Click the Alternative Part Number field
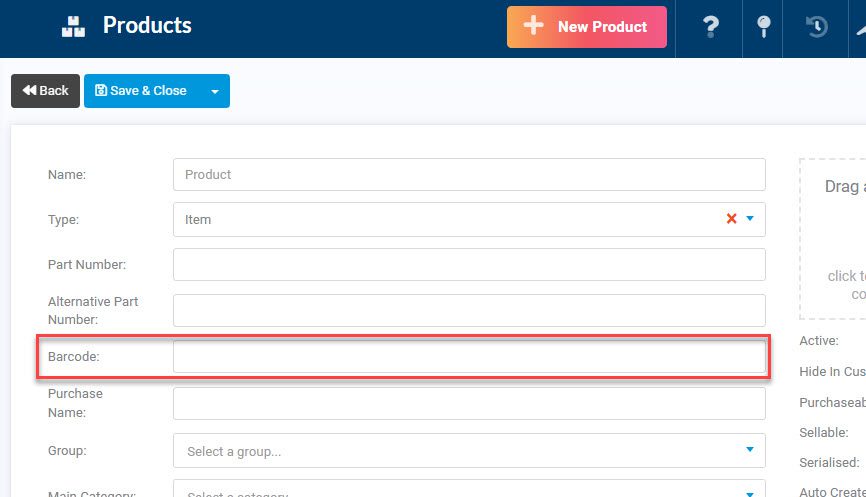This screenshot has width=866, height=497. (469, 310)
